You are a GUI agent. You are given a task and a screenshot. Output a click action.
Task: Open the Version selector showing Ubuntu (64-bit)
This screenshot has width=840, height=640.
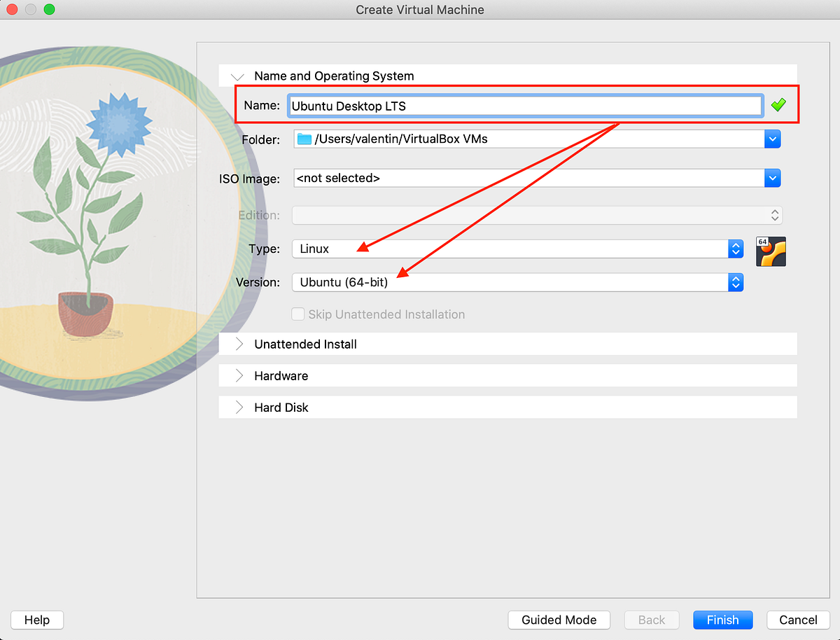[x=736, y=282]
